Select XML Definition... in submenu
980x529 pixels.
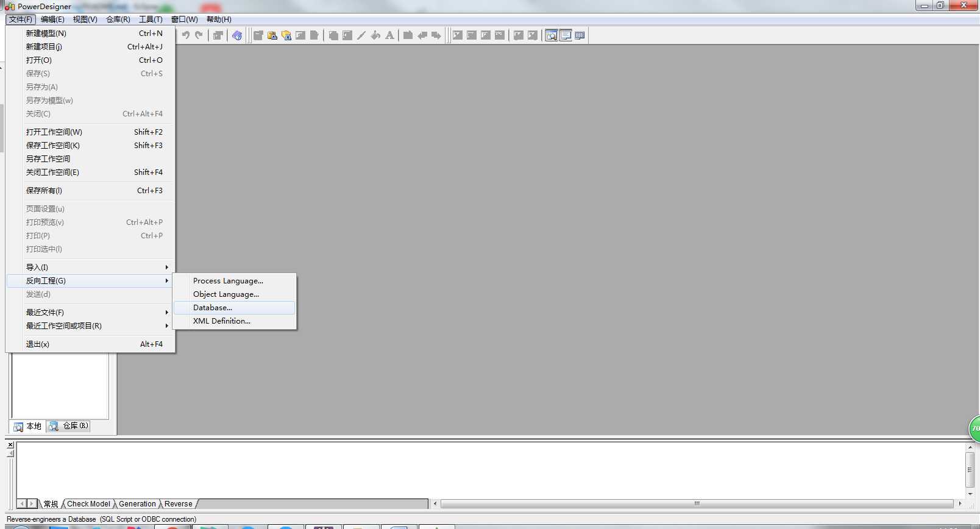(235, 321)
